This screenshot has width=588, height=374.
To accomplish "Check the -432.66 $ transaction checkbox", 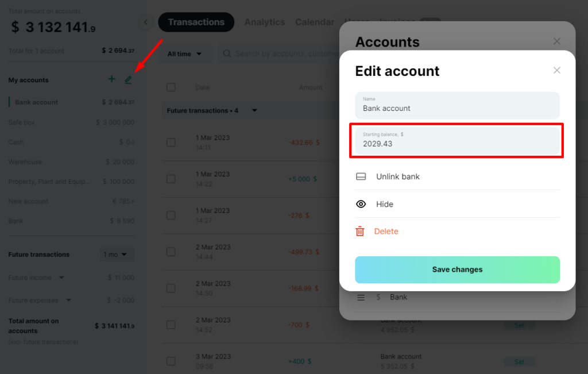I will coord(171,142).
